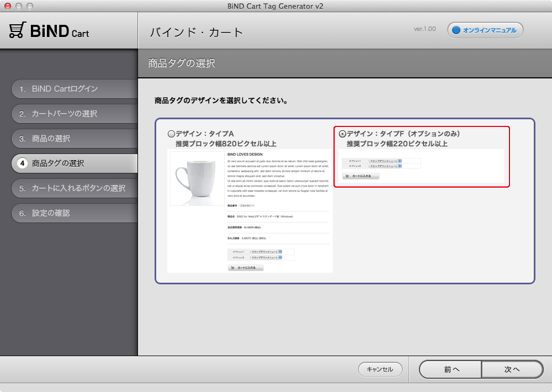552x392 pixels.
Task: Click the 商品タグのデザインを選択してください instruction text
Action: (x=221, y=100)
